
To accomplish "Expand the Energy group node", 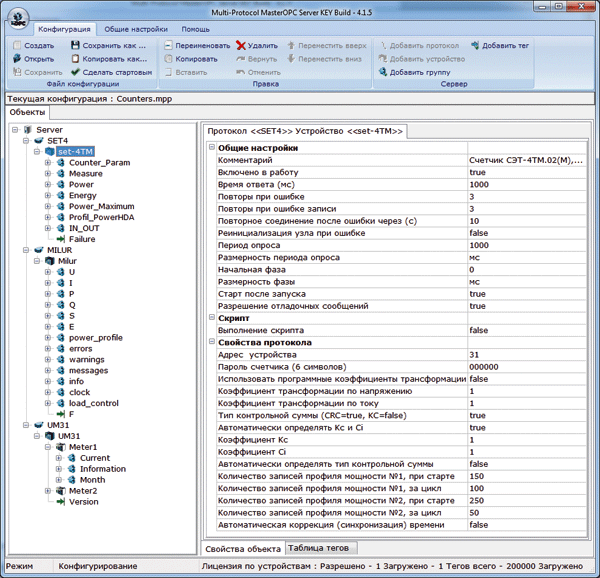I will 47,195.
